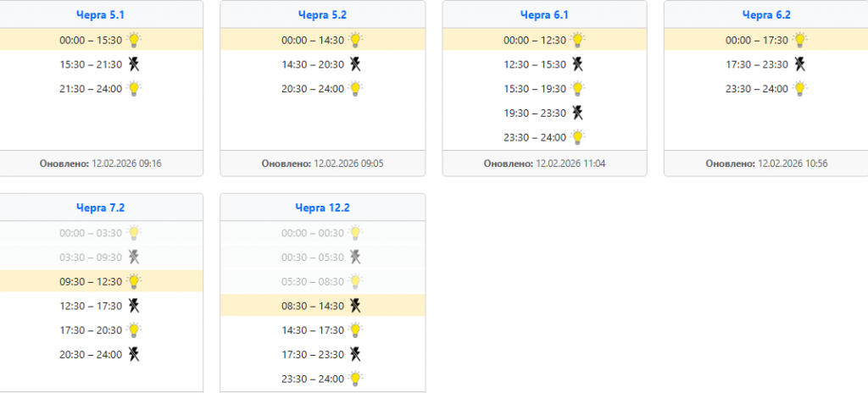Click lightbulb icon for 09:30 – 12:30 slot
Viewport: 868px width, 393px height.
pyautogui.click(x=133, y=281)
